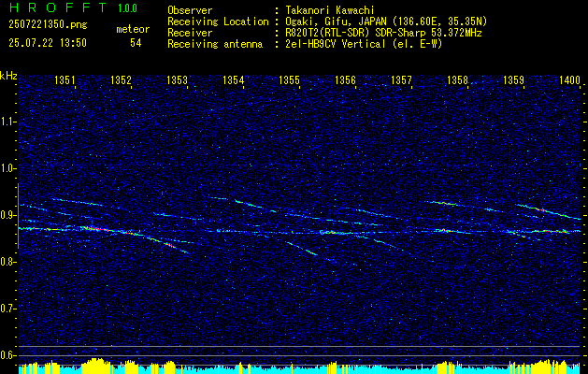588x374 pixels.
Task: Click time marker 1354
Action: (233, 79)
